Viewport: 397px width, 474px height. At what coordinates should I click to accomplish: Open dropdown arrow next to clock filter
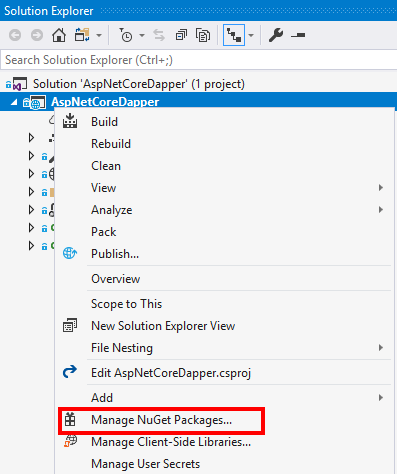click(x=142, y=35)
